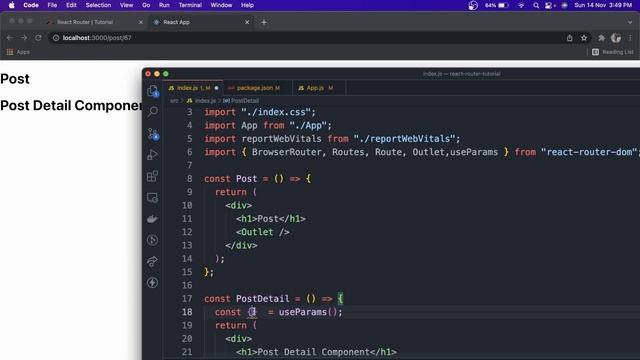Open the Terminal menu

pos(190,5)
